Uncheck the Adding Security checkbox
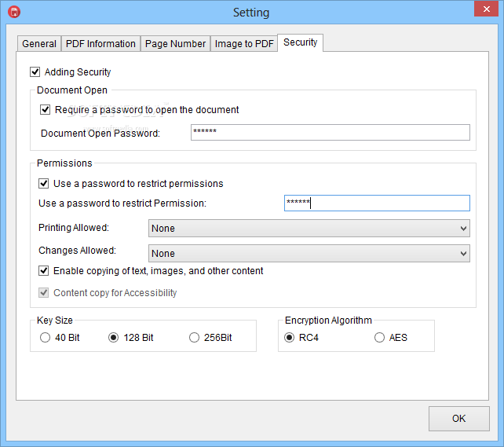Screen dimensions: 504x447 tap(35, 71)
